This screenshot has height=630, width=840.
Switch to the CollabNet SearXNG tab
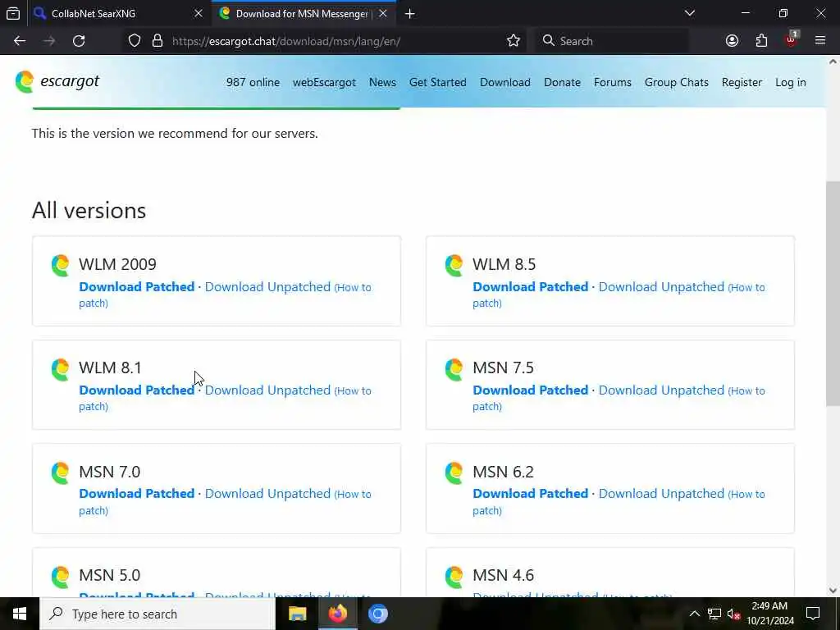[x=118, y=13]
